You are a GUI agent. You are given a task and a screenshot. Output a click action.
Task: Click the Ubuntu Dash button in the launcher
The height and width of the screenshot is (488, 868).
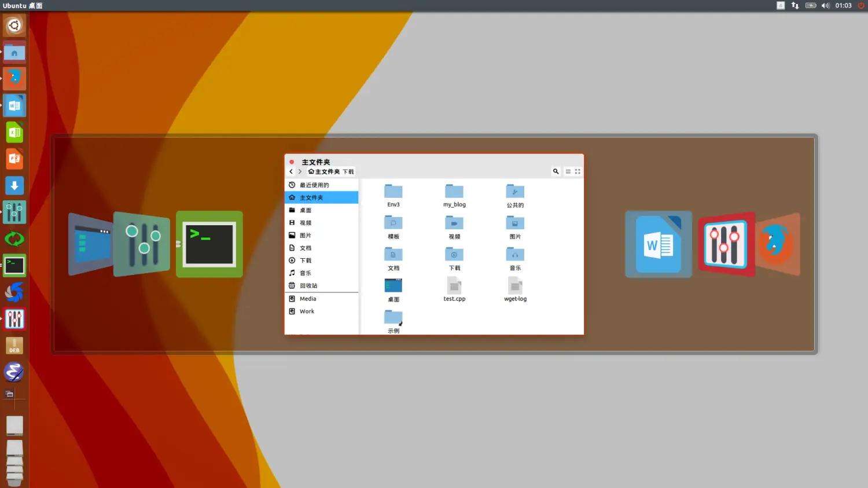(x=14, y=25)
